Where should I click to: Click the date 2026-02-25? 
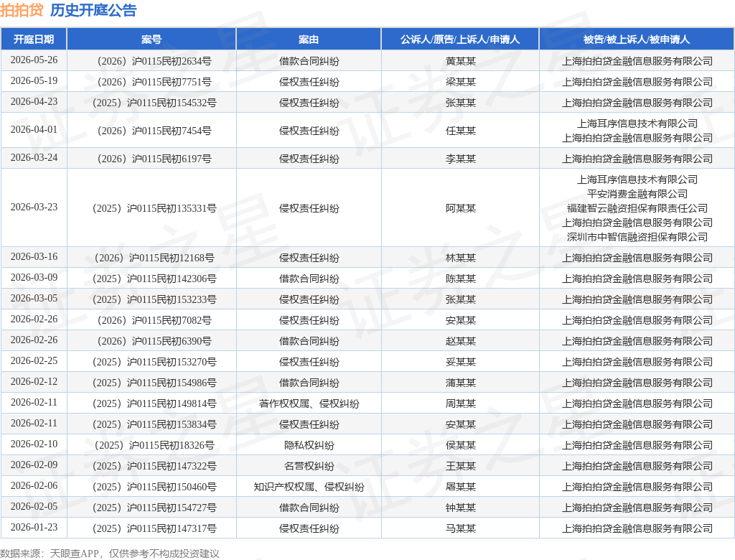pyautogui.click(x=34, y=360)
